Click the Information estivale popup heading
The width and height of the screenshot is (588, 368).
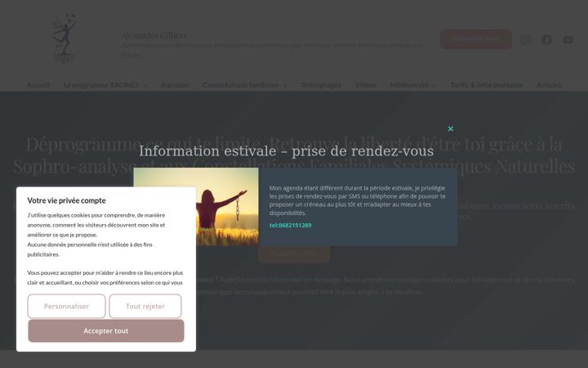point(287,151)
